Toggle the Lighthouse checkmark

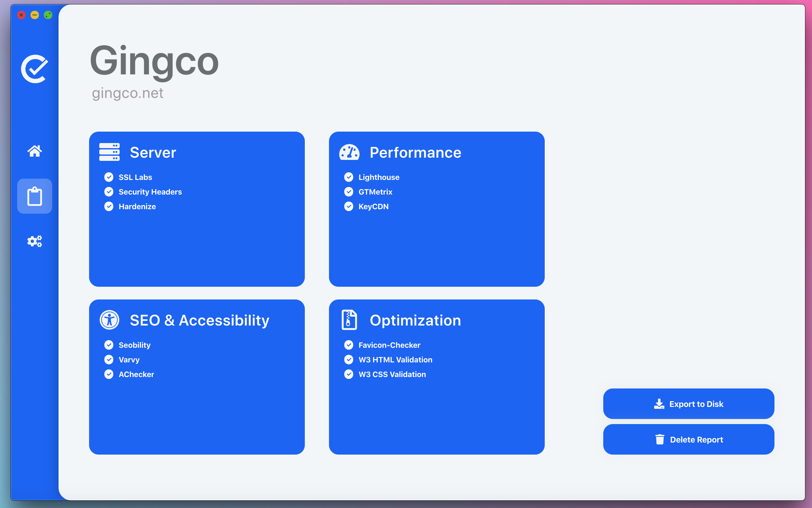[349, 177]
